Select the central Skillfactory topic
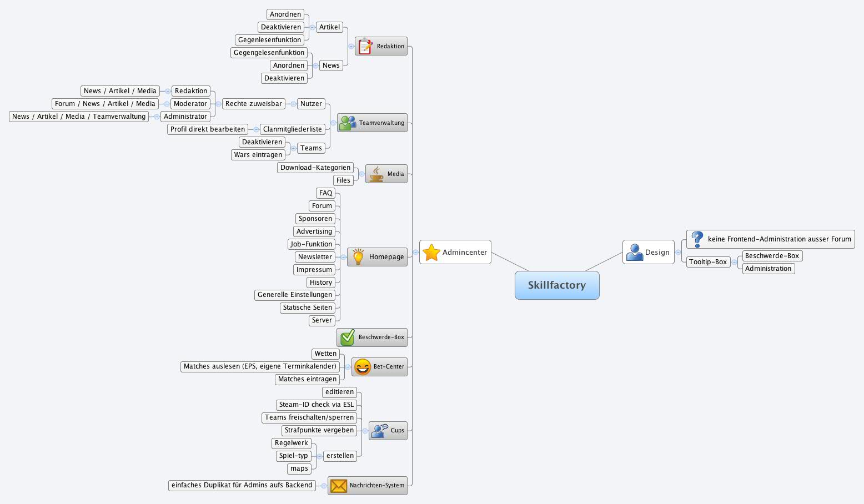 [x=557, y=285]
